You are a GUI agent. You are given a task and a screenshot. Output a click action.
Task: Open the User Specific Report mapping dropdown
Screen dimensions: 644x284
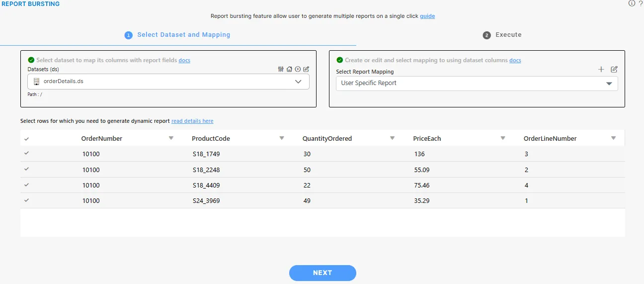[609, 84]
